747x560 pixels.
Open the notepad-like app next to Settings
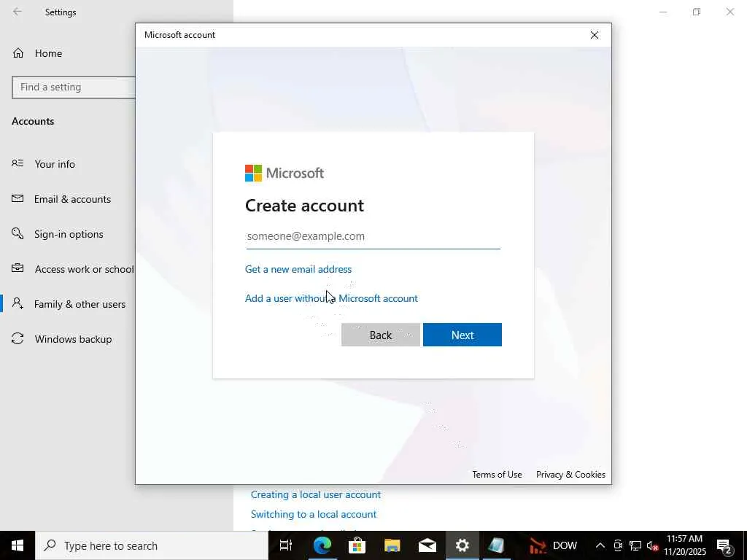(x=496, y=545)
